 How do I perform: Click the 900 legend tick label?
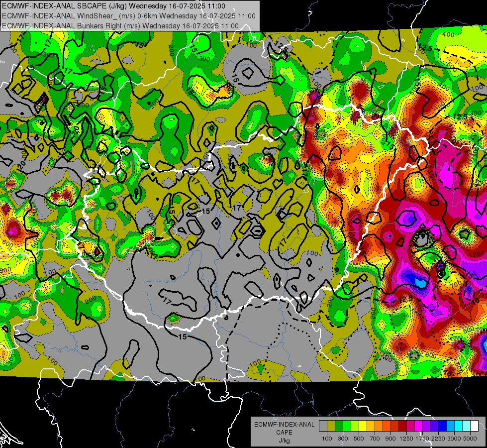coord(390,439)
